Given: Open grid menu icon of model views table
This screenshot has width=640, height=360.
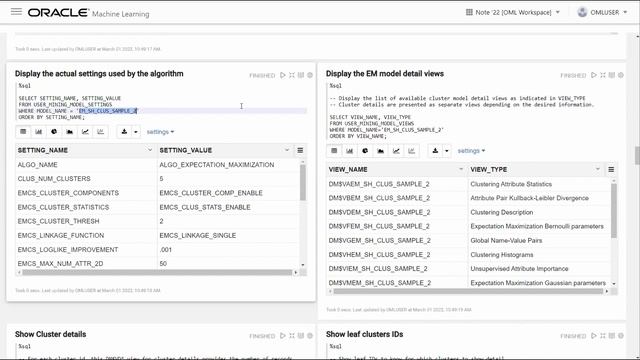Looking at the screenshot, I should 611,169.
